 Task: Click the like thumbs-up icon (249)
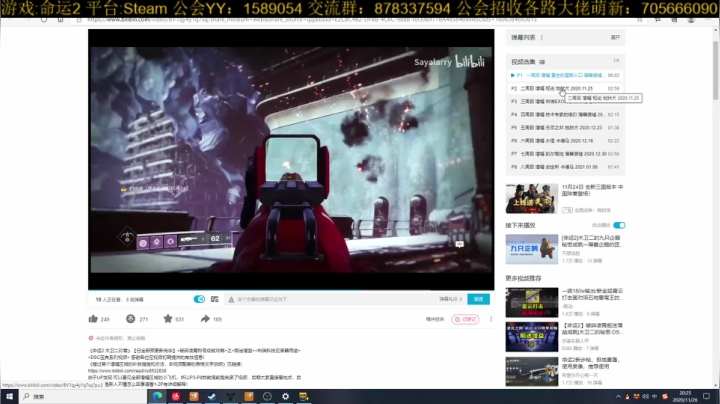point(93,319)
